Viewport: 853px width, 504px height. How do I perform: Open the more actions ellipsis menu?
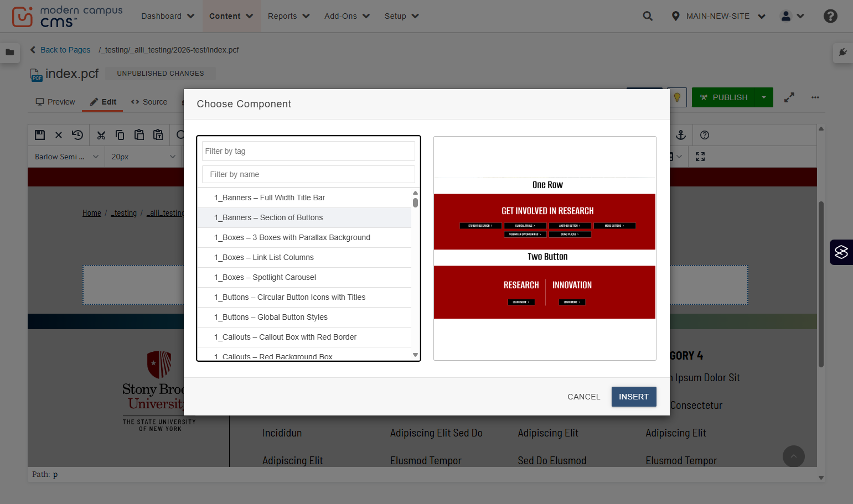(815, 97)
